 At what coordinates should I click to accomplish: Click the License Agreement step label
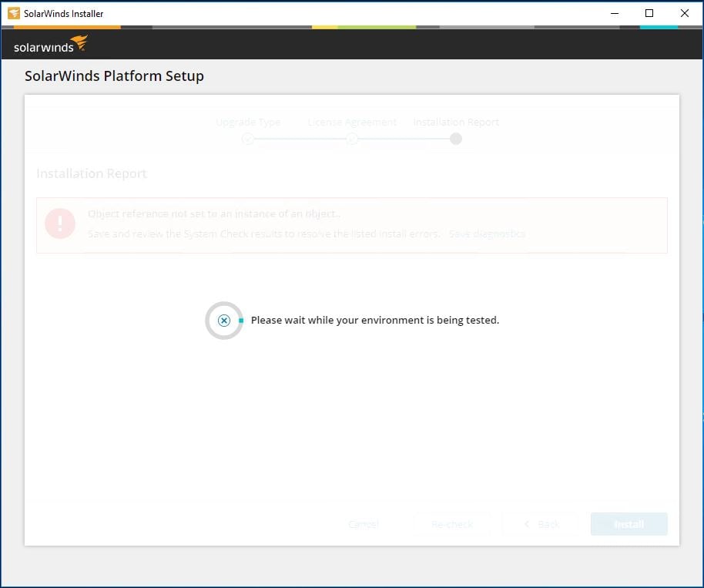pyautogui.click(x=352, y=123)
